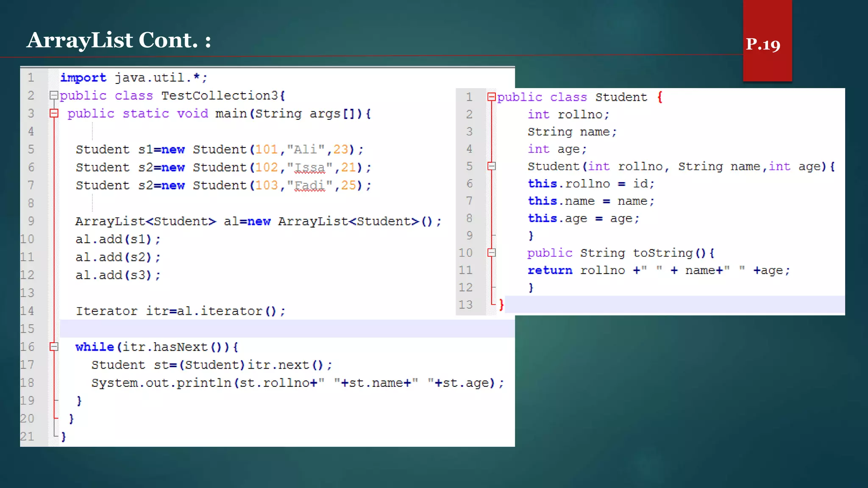
Task: Click the 'int rollno;' field declaration
Action: pos(568,114)
